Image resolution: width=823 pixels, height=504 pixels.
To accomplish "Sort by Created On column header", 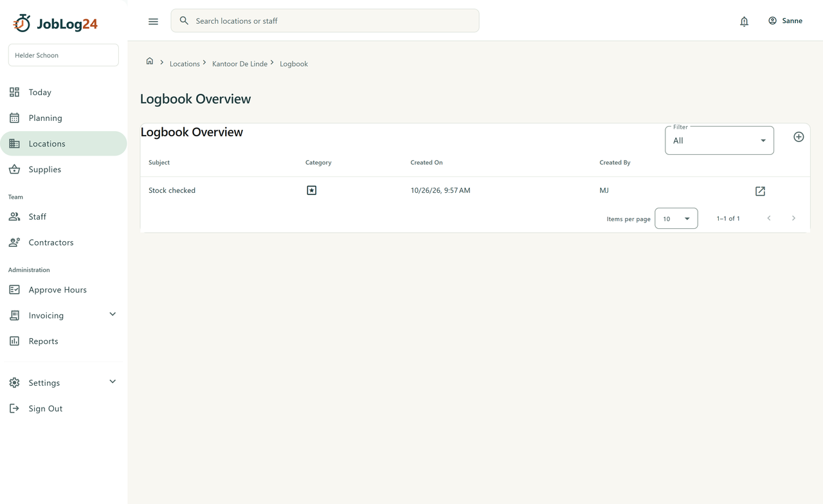I will 426,163.
